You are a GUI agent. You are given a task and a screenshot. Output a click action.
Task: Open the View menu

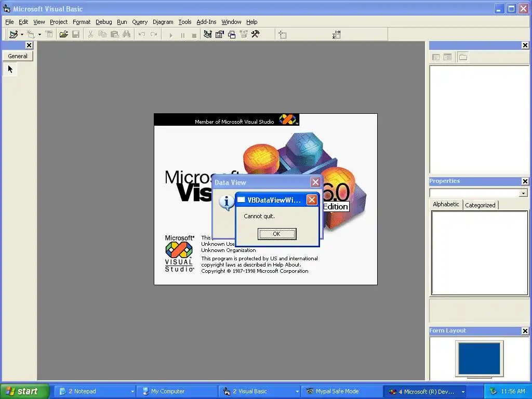point(39,22)
